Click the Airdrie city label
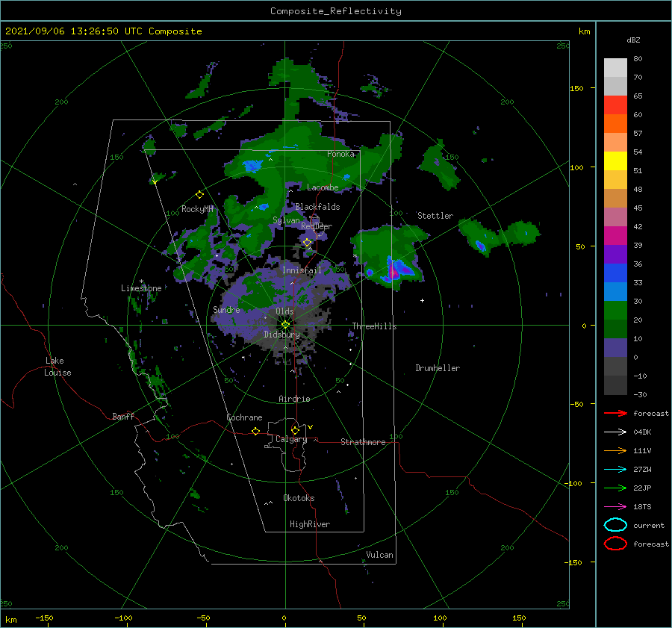Screen dimensions: 672x628 (294, 399)
